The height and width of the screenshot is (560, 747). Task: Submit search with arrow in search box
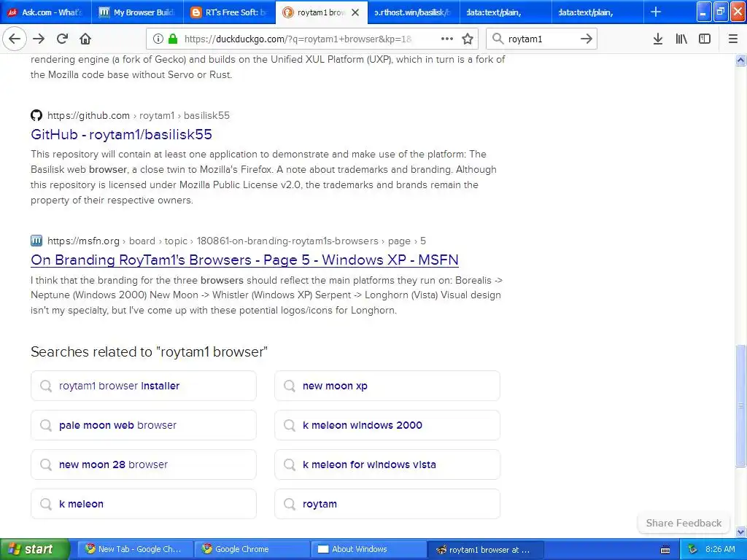pos(587,39)
